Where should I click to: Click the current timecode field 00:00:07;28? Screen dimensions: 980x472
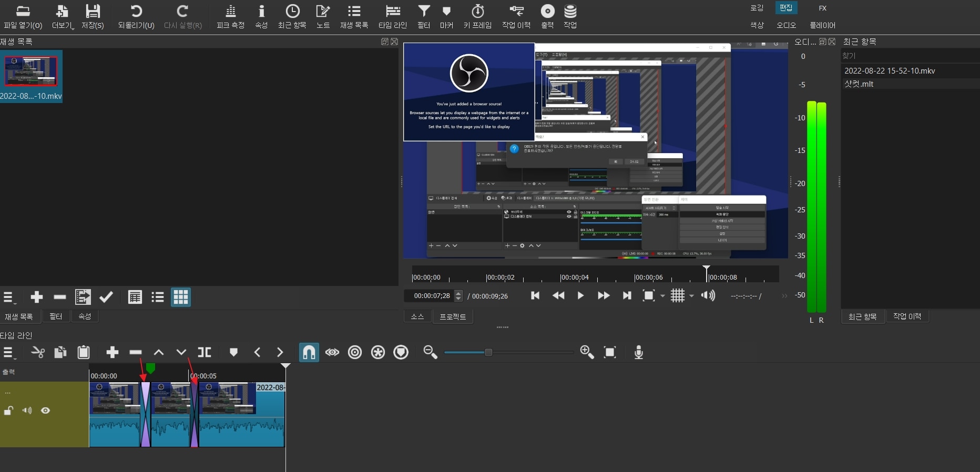pos(428,296)
